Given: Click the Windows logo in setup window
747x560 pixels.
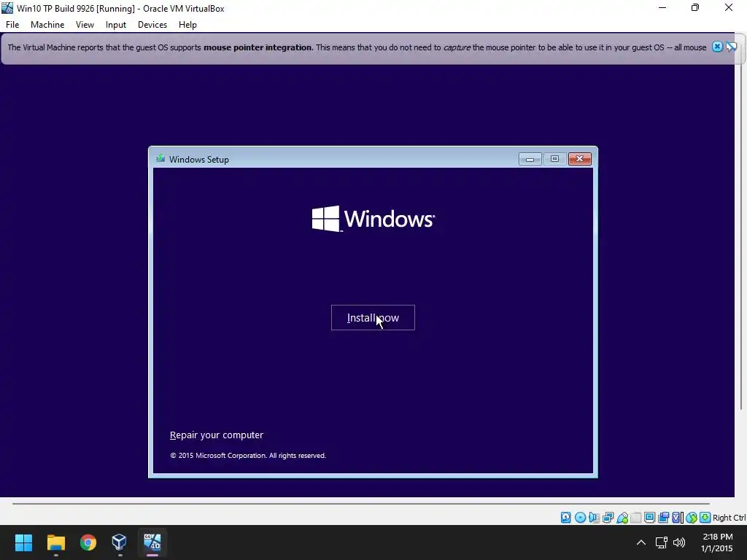Looking at the screenshot, I should tap(373, 219).
